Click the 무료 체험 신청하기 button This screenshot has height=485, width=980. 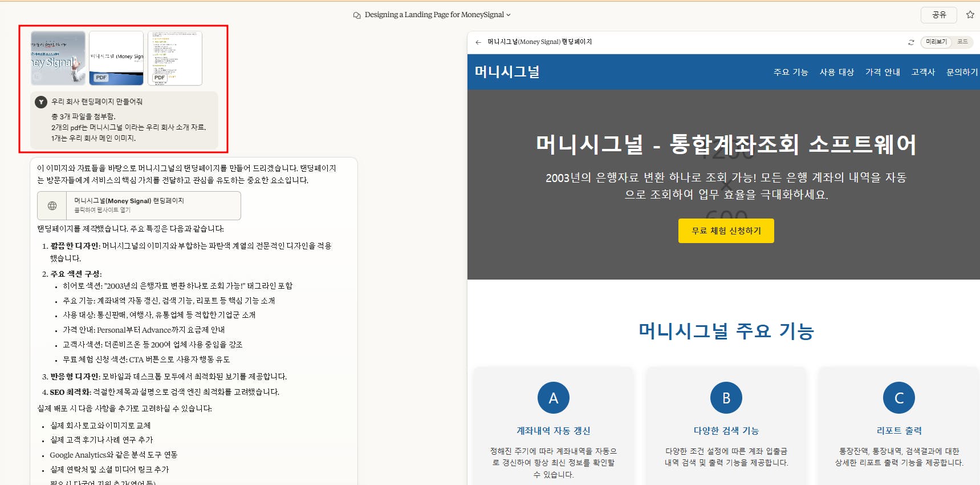pos(726,231)
